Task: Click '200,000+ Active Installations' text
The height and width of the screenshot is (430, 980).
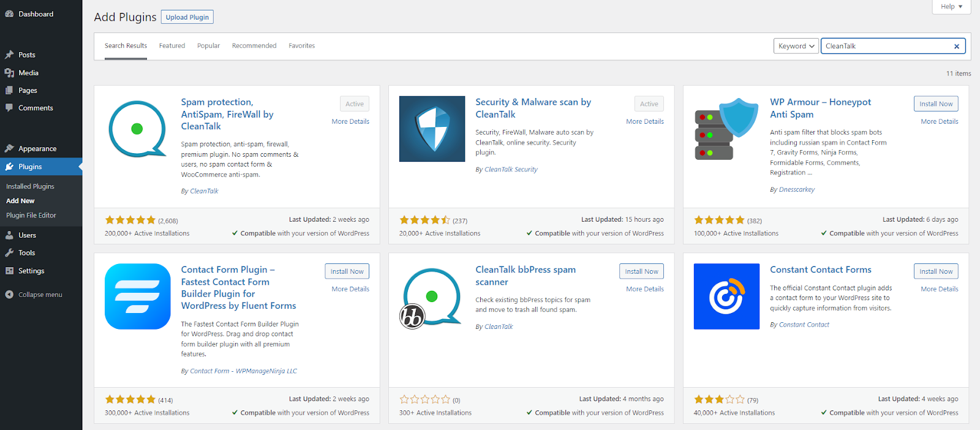Action: click(147, 233)
